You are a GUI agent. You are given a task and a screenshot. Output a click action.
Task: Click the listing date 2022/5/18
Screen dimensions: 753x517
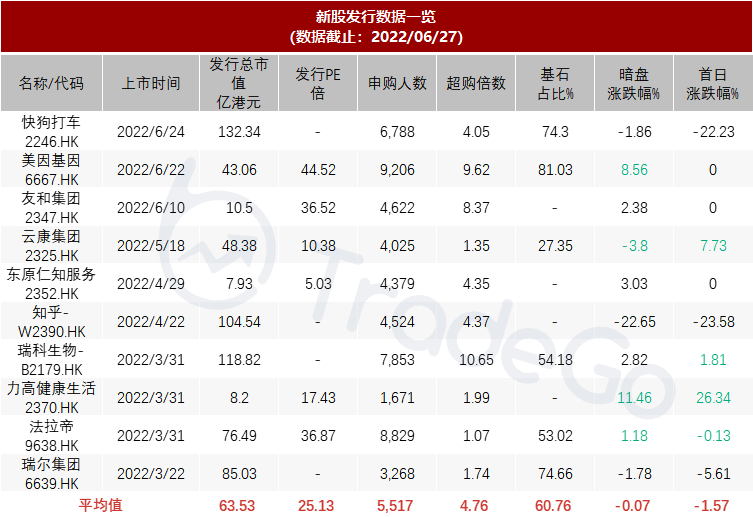pyautogui.click(x=151, y=246)
